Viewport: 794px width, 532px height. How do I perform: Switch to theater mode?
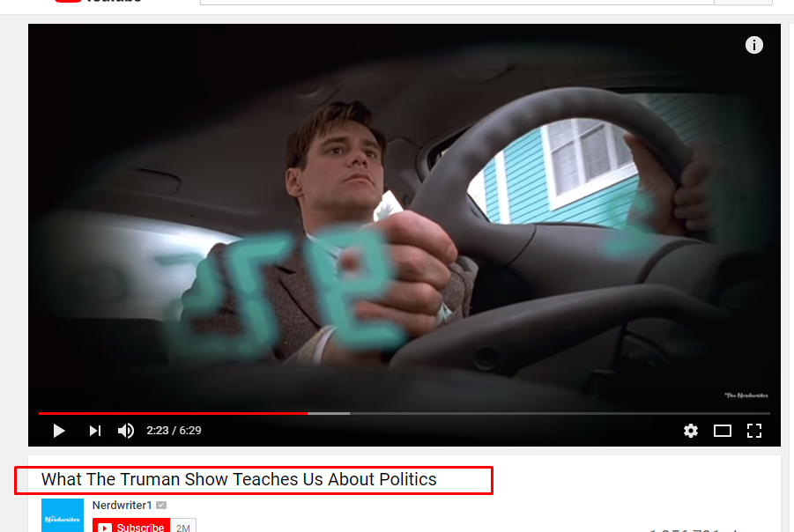722,431
